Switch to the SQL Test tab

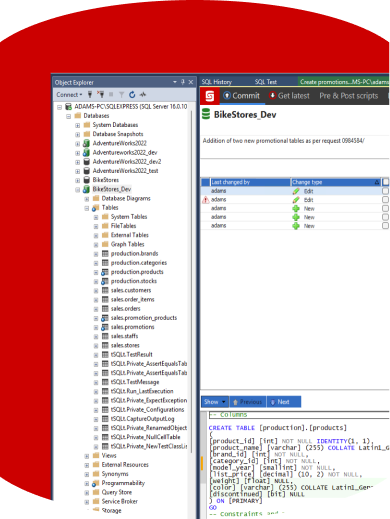pos(266,82)
